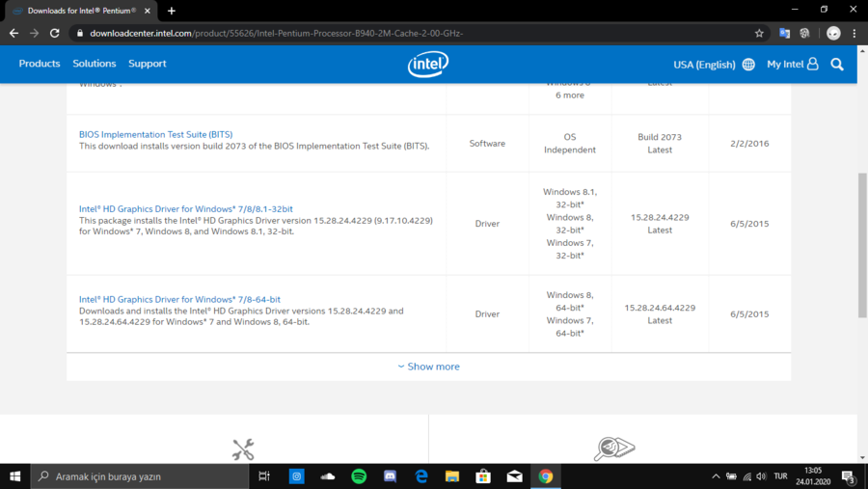Open Intel HD Graphics Driver 7/8/8.1-32bit link
The height and width of the screenshot is (489, 868).
click(185, 208)
